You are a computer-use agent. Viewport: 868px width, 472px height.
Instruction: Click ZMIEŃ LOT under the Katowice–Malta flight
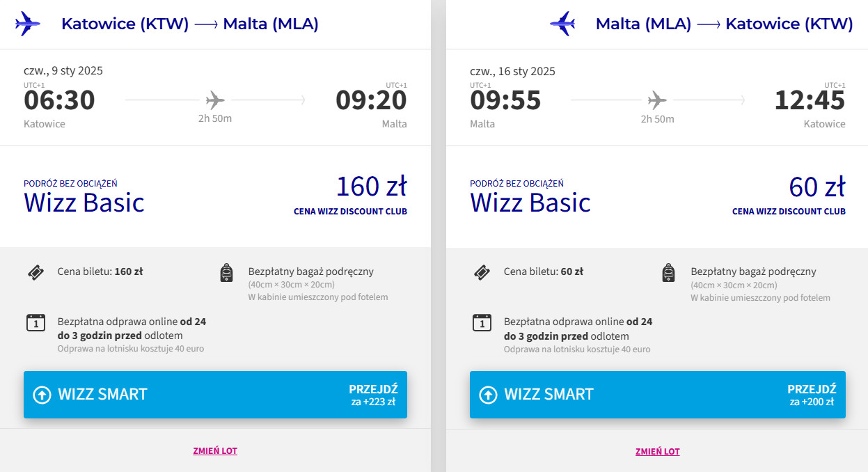pos(215,451)
